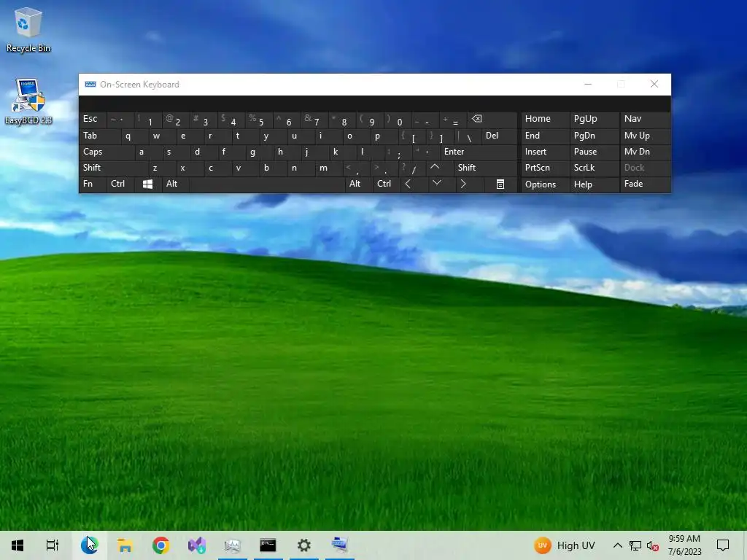Click the Options key
Viewport: 747px width, 560px height.
point(545,184)
